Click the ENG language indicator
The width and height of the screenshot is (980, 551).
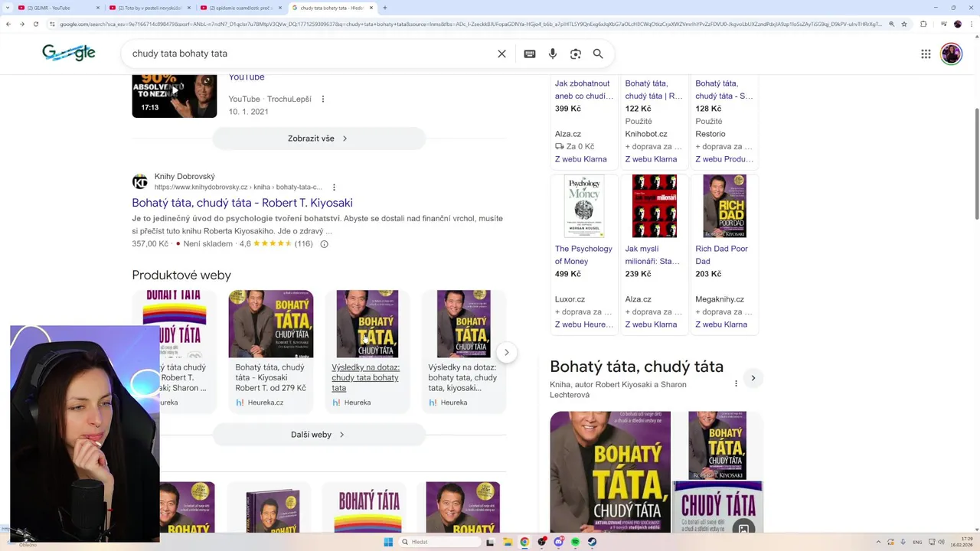[916, 542]
